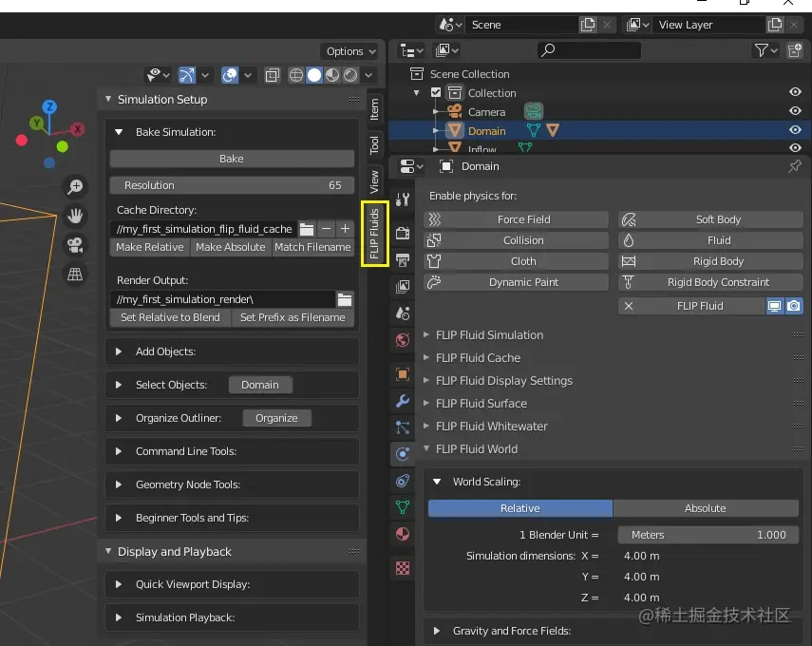Image resolution: width=812 pixels, height=646 pixels.
Task: Expand FLIP Fluid Cache panel
Action: coord(426,357)
